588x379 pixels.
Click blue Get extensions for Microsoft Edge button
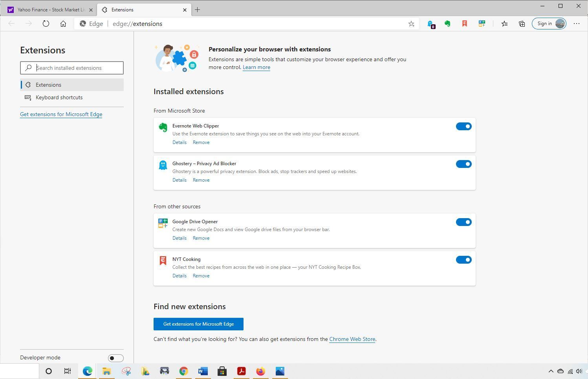tap(198, 324)
